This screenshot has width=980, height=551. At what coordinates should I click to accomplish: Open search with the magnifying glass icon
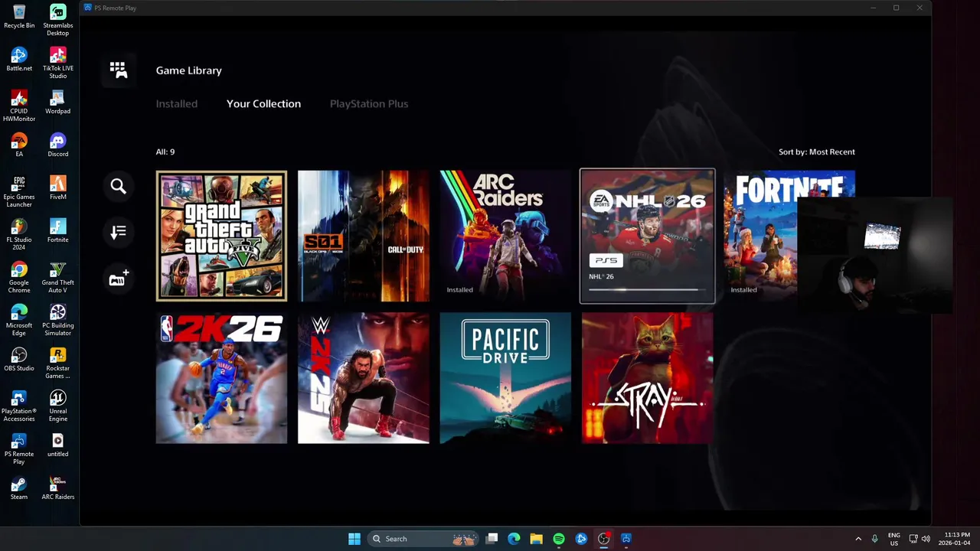tap(118, 186)
